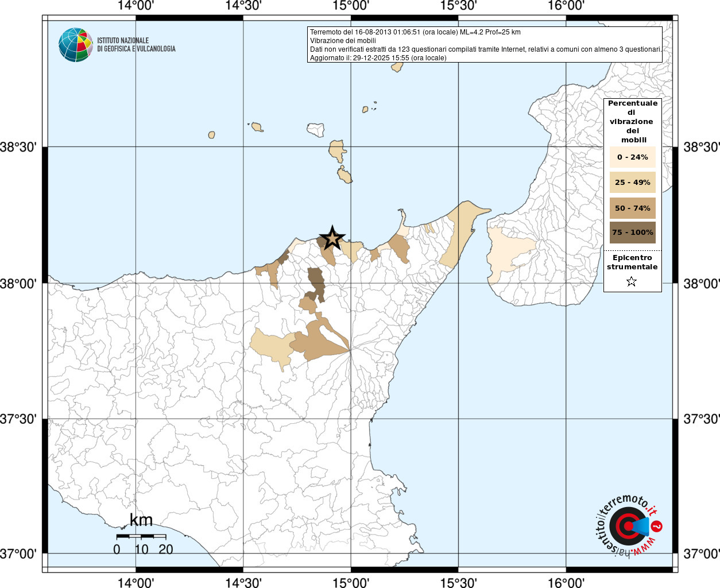Click the top 14°00' longitude label

click(136, 6)
